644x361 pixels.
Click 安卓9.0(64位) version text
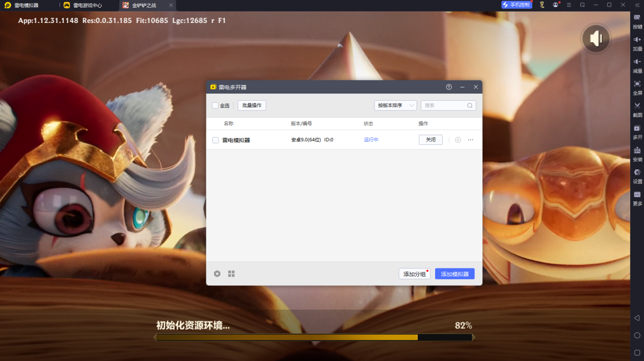(306, 140)
